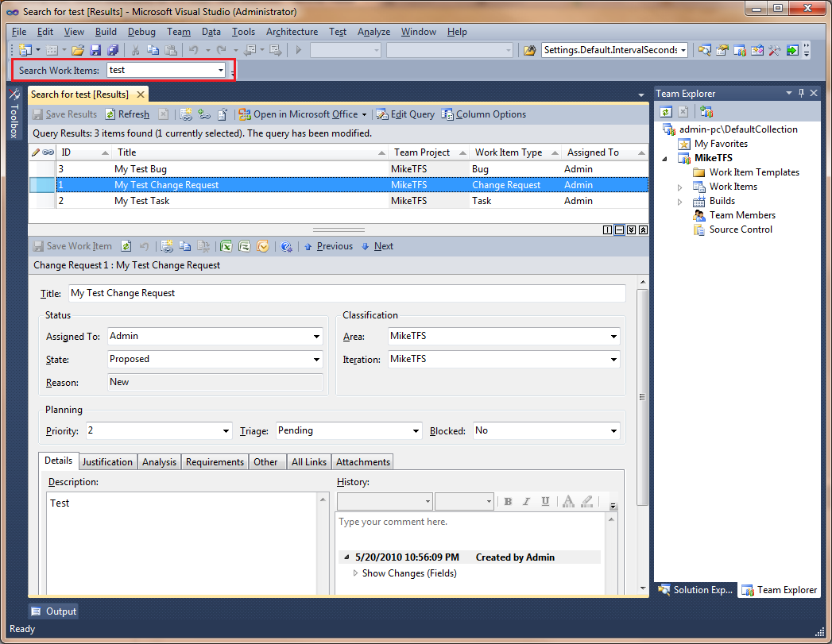Expand the Work Items tree node

[679, 187]
